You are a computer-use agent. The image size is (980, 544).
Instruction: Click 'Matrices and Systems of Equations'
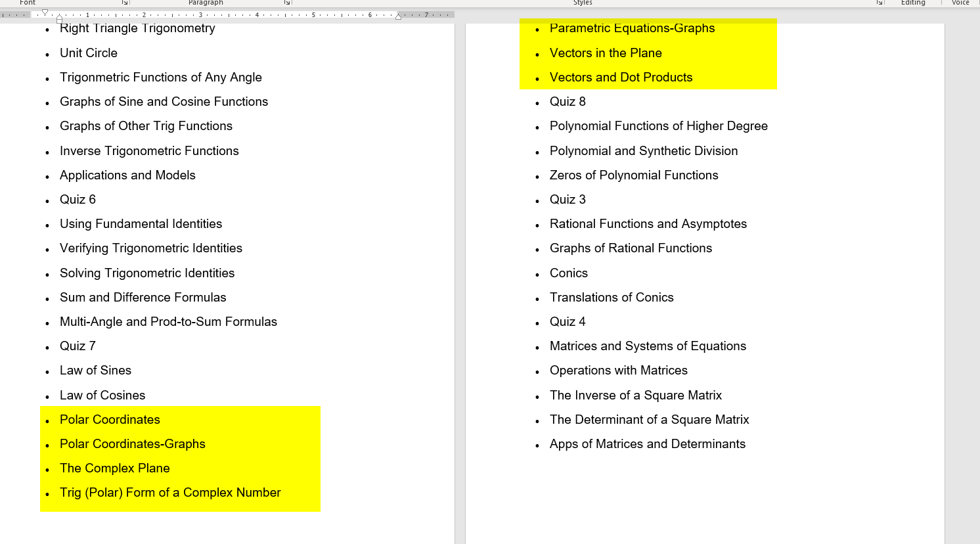point(648,346)
